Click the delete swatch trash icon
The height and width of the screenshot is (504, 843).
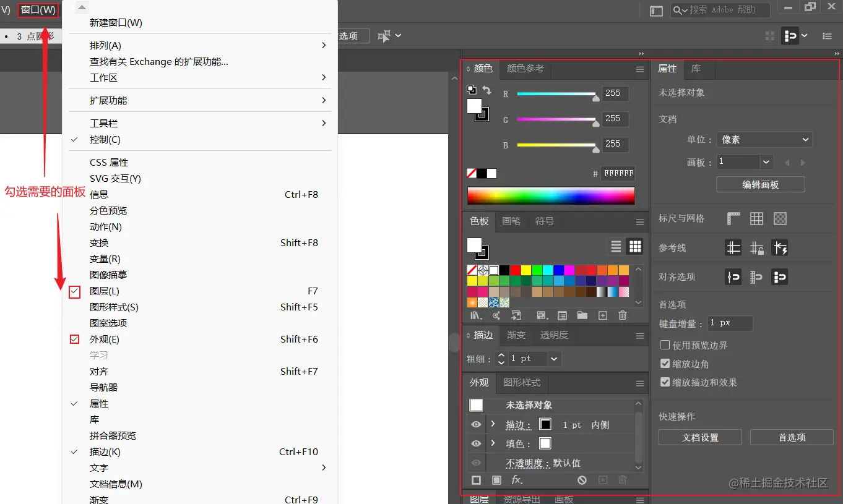tap(623, 315)
